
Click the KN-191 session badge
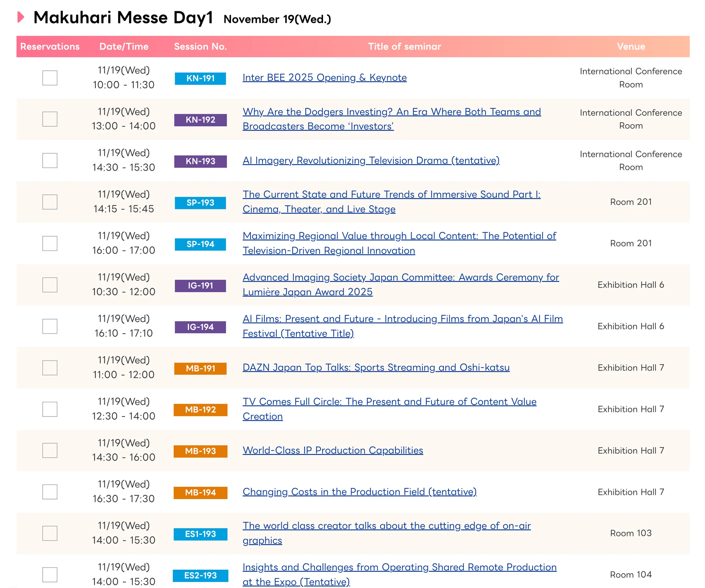pos(201,78)
